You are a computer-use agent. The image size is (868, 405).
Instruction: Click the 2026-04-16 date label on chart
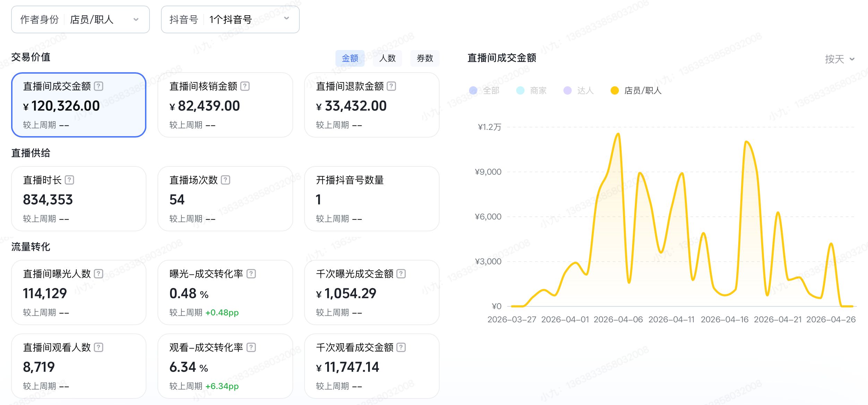(x=724, y=320)
